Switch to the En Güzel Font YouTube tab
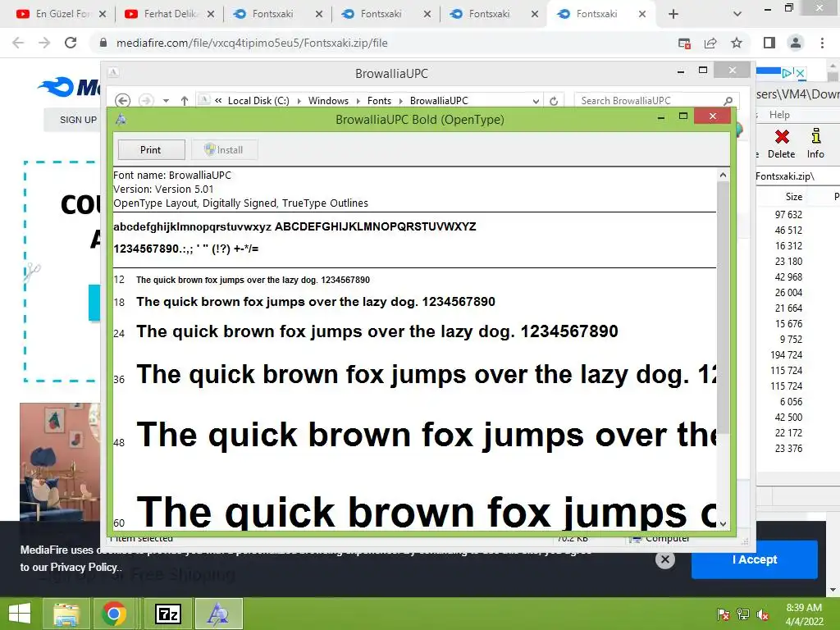 point(56,14)
